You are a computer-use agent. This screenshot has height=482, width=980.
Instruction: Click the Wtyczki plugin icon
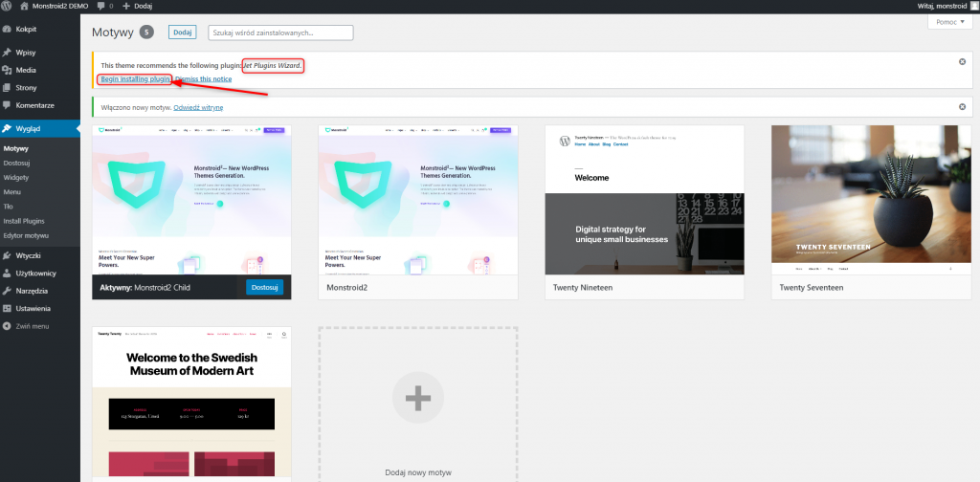coord(7,255)
